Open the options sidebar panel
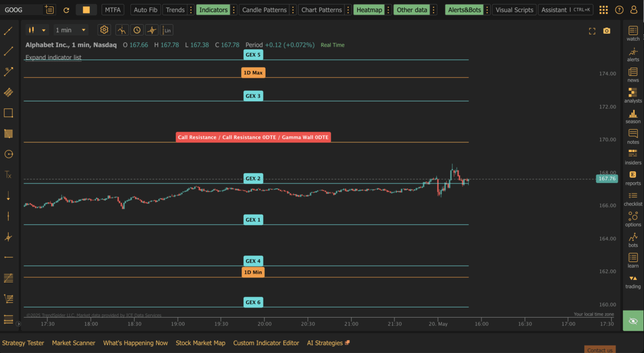This screenshot has width=644, height=353. click(633, 219)
